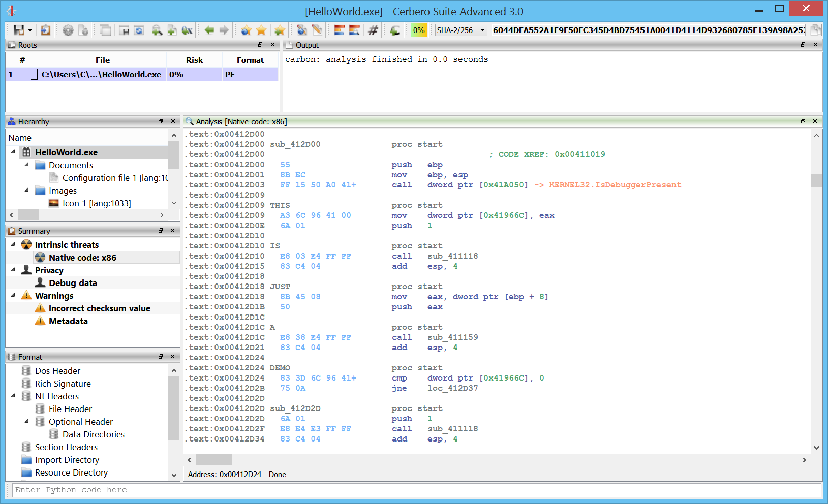Float the Roots panel with its undock icon

pos(260,45)
